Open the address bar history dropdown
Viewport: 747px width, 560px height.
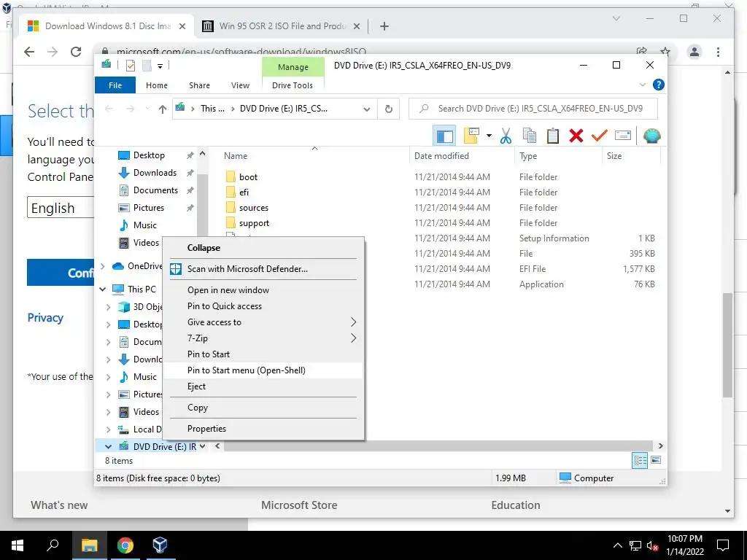pyautogui.click(x=367, y=109)
